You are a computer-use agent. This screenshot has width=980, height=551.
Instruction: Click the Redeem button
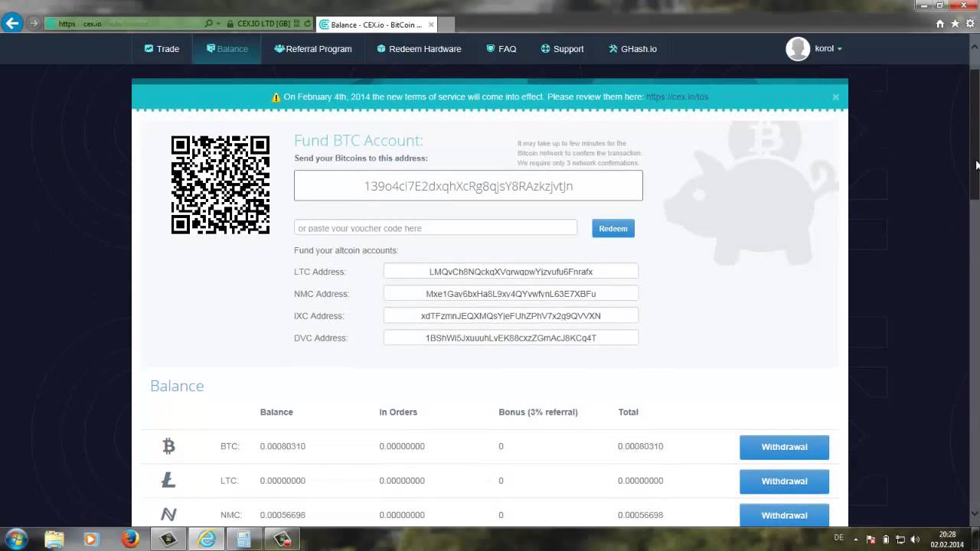click(x=613, y=228)
